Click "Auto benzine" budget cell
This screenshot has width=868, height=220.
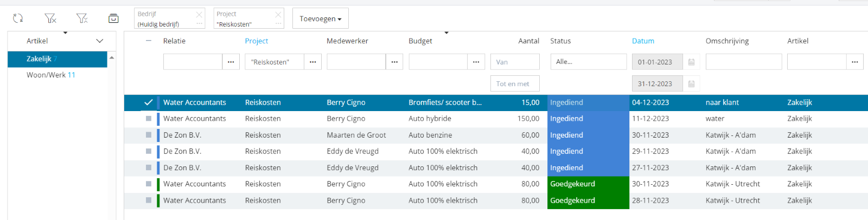tap(430, 135)
